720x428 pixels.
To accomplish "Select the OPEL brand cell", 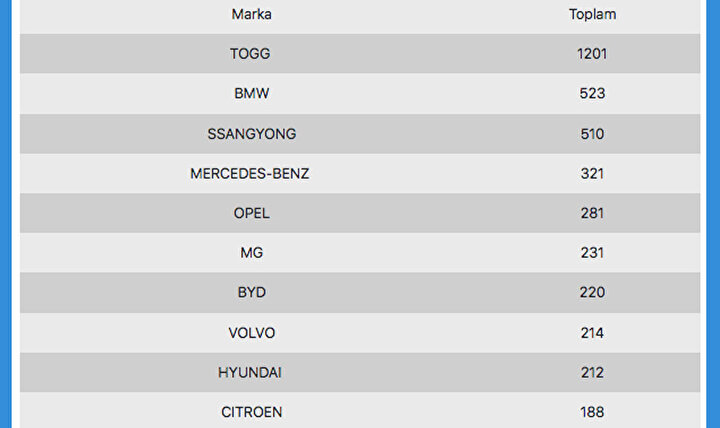I will [251, 213].
